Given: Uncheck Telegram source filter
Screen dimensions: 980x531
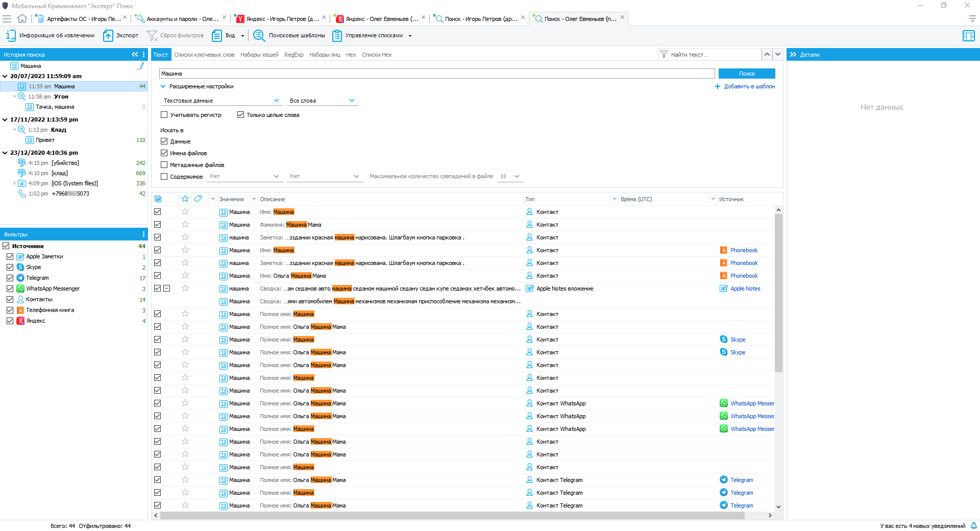Looking at the screenshot, I should (x=10, y=278).
